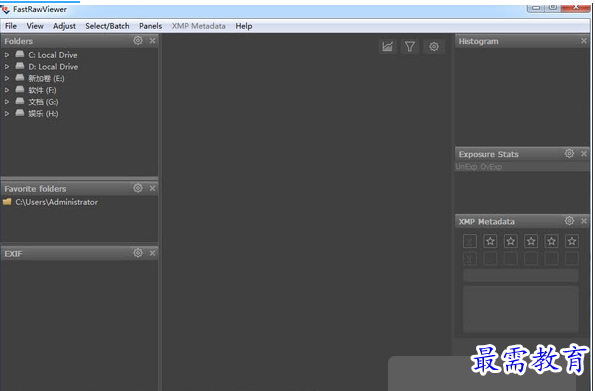Screen dimensions: 595x391
Task: Click the XMP description text area
Action: (x=521, y=309)
